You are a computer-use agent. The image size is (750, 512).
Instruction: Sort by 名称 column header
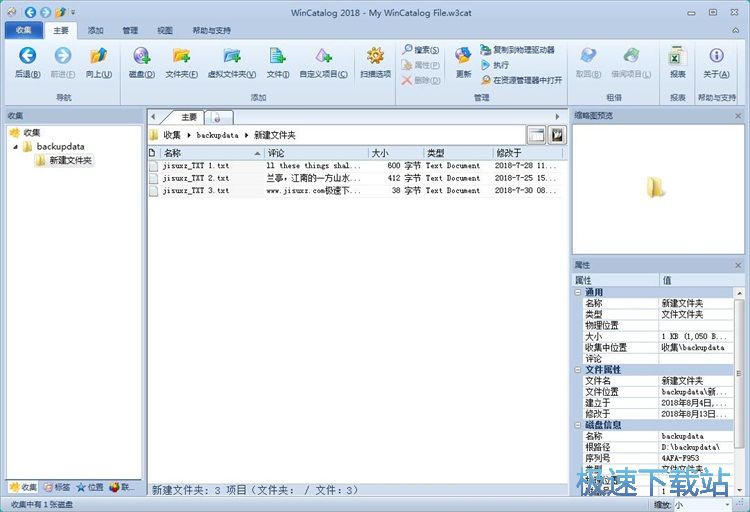(212, 153)
